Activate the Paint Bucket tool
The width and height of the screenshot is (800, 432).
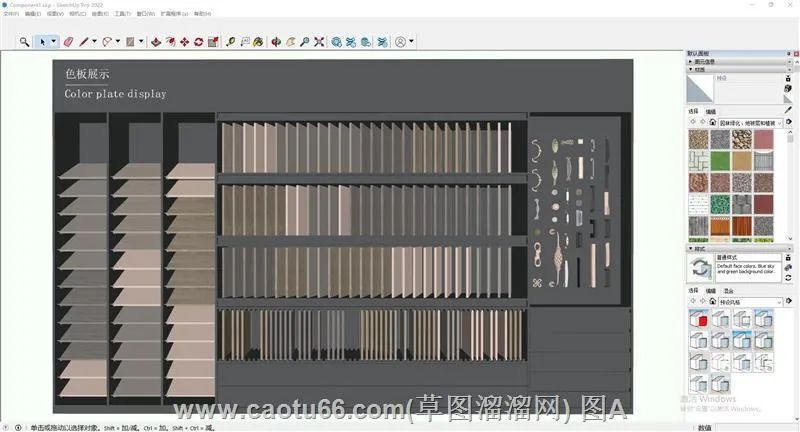point(258,42)
